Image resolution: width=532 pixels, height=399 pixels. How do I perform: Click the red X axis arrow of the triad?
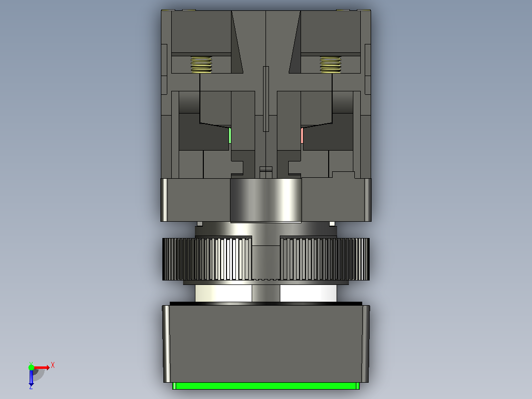[42, 367]
